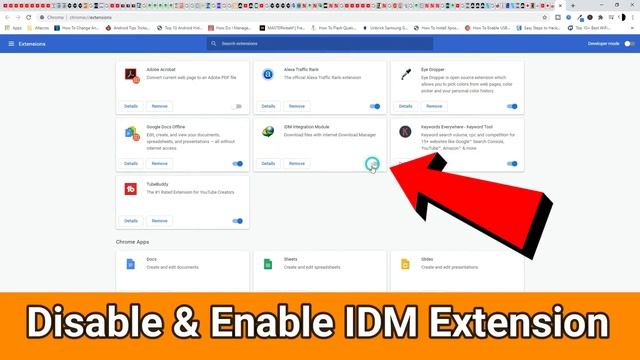This screenshot has height=360, width=640.
Task: Disable the Eye Dropper extension toggle
Action: (512, 106)
